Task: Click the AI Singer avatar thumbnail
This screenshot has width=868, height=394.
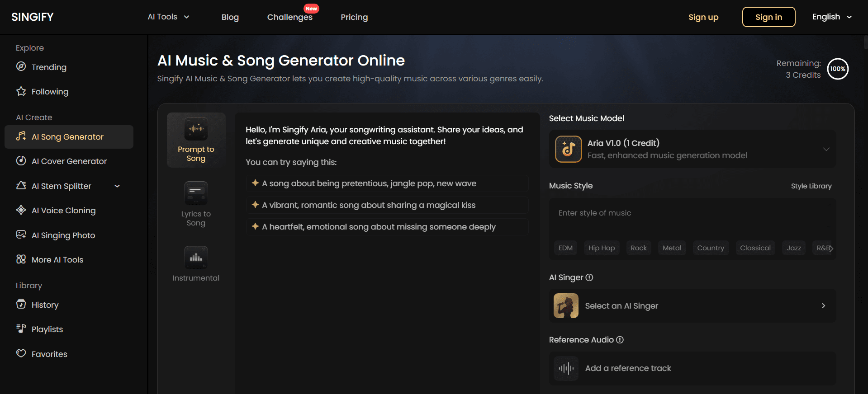Action: coord(566,306)
